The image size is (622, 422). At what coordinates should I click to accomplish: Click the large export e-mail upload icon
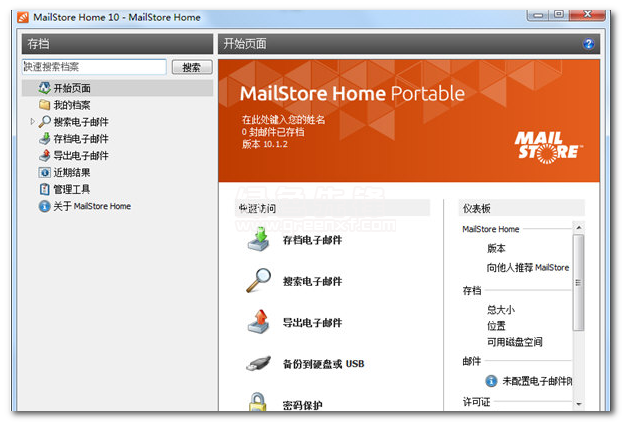(259, 322)
